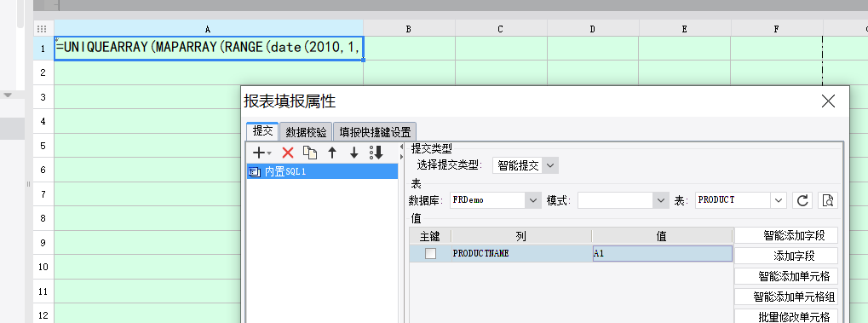Select spreadsheet row 2 header

pyautogui.click(x=43, y=72)
